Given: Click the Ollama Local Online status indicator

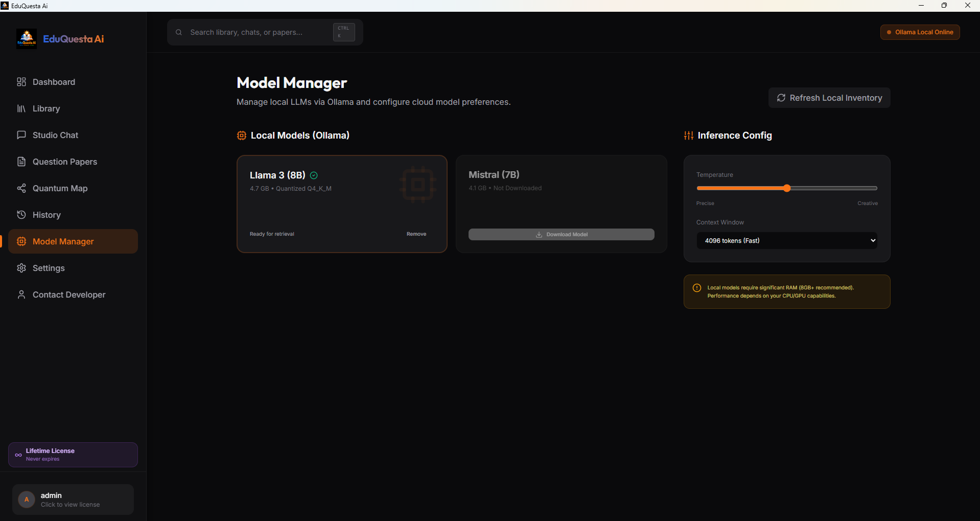Looking at the screenshot, I should point(920,32).
